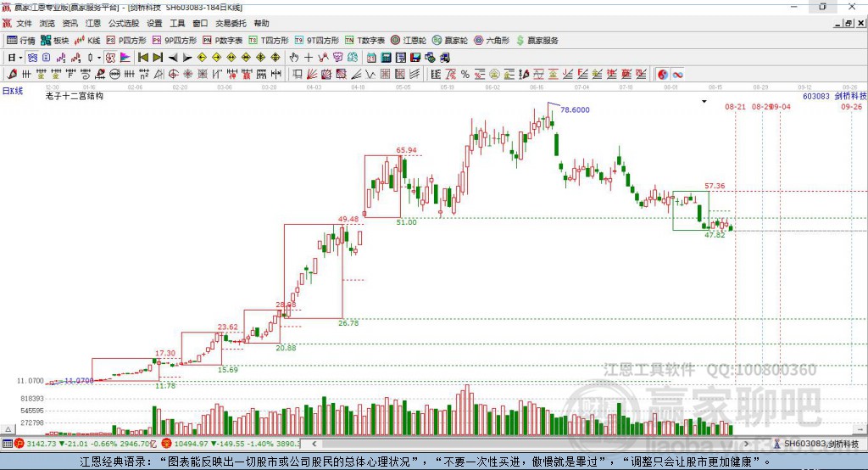Viewport: 868px width, 470px height.
Task: Select the hand pan tool
Action: (294, 58)
